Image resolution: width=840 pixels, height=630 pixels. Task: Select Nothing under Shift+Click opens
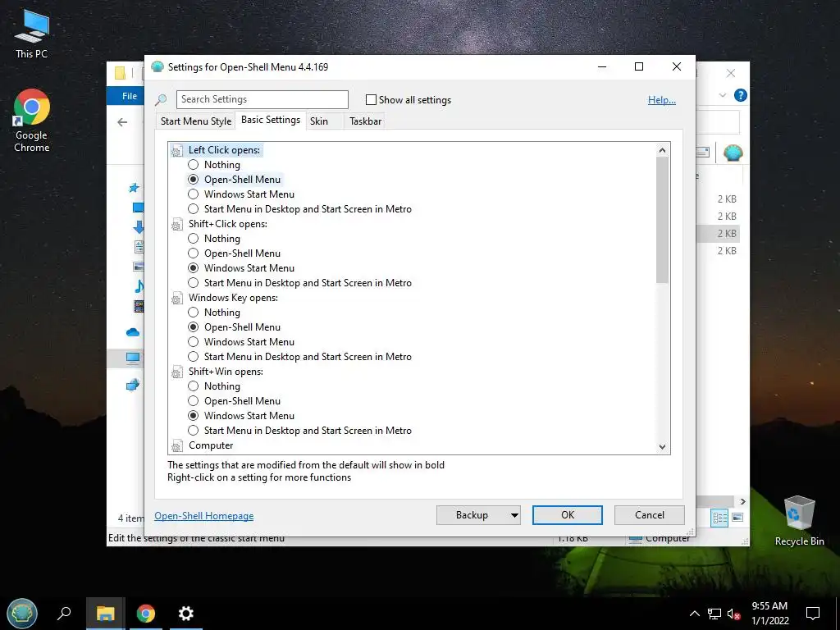click(194, 239)
